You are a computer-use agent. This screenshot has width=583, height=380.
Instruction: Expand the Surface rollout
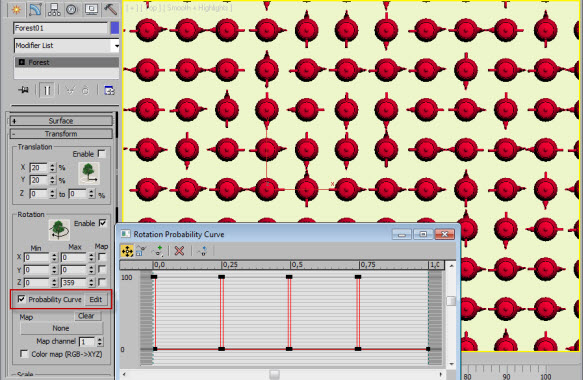(61, 121)
